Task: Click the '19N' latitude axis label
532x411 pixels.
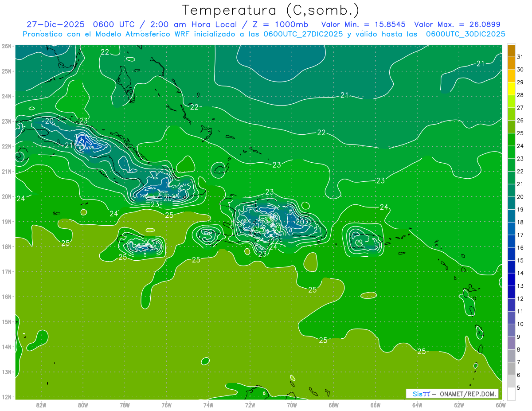Action: tap(6, 222)
